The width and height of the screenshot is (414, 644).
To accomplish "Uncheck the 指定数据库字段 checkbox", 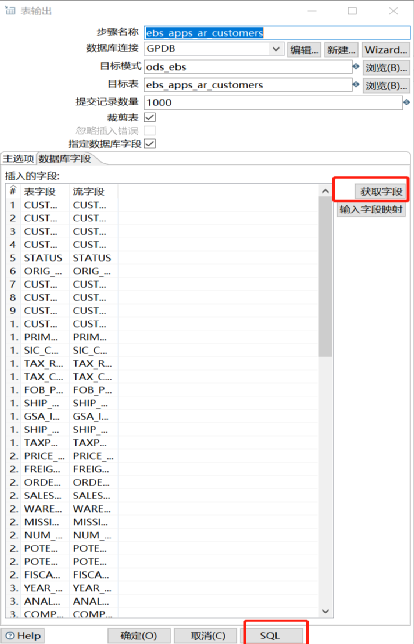I will 150,144.
